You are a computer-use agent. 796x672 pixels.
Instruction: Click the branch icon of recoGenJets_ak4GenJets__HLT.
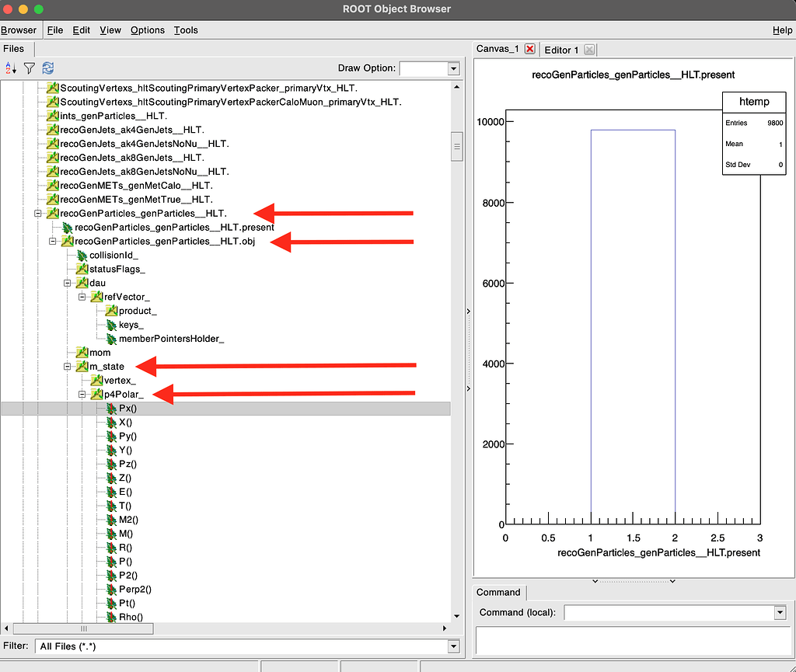click(53, 130)
